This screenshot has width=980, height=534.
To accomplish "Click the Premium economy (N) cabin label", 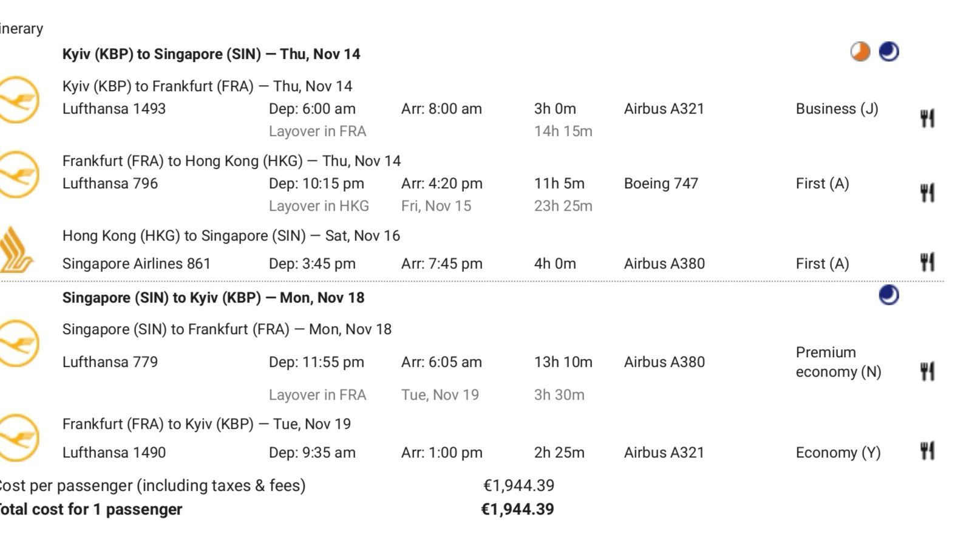I will click(x=839, y=362).
